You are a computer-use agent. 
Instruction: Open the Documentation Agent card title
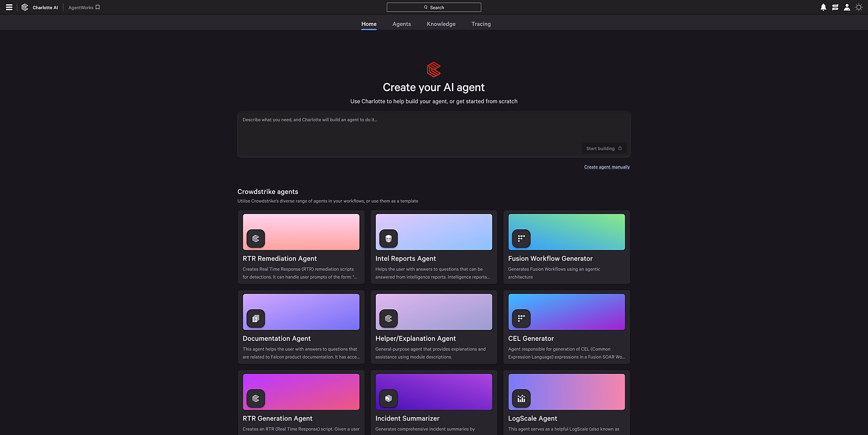pos(277,339)
